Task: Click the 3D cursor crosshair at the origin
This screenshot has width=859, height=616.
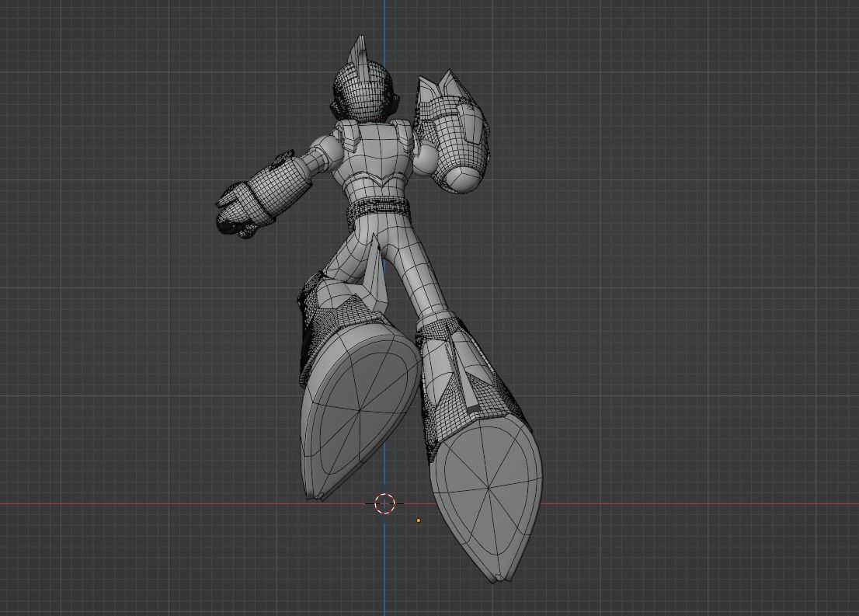Action: [384, 503]
